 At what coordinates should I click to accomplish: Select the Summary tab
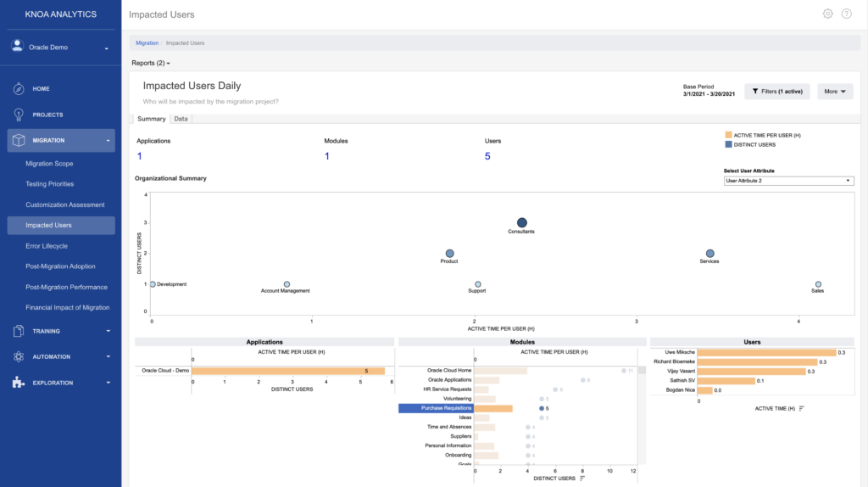151,119
